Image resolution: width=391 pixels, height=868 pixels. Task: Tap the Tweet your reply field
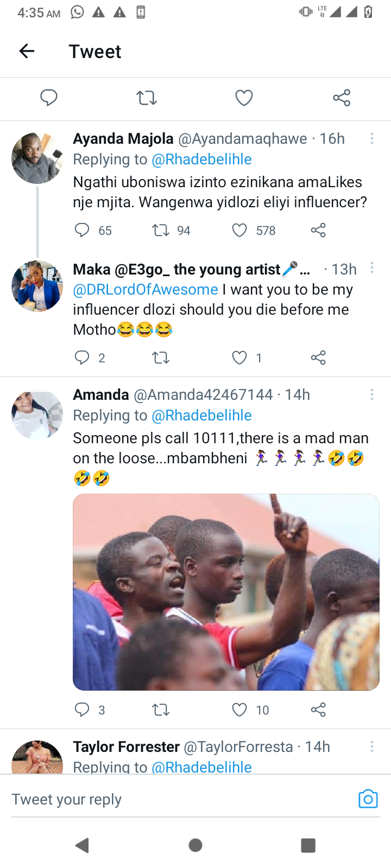pyautogui.click(x=179, y=800)
